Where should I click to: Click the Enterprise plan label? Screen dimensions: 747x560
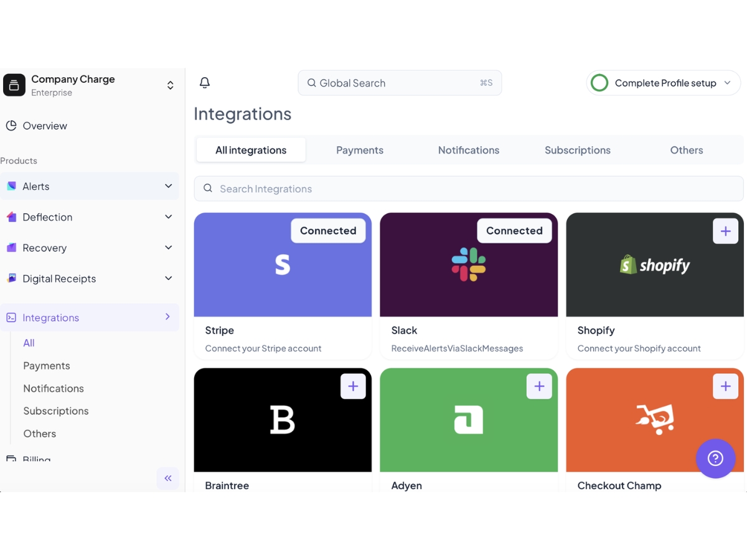(x=52, y=93)
